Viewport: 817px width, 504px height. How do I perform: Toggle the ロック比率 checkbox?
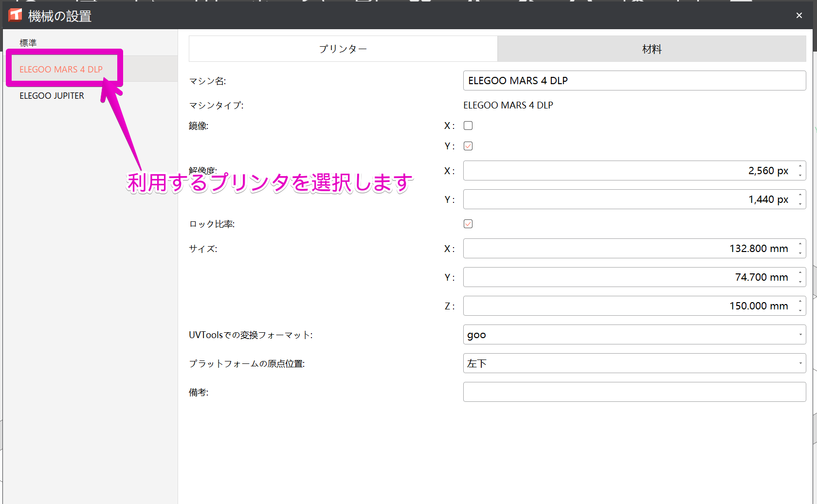[x=468, y=224]
